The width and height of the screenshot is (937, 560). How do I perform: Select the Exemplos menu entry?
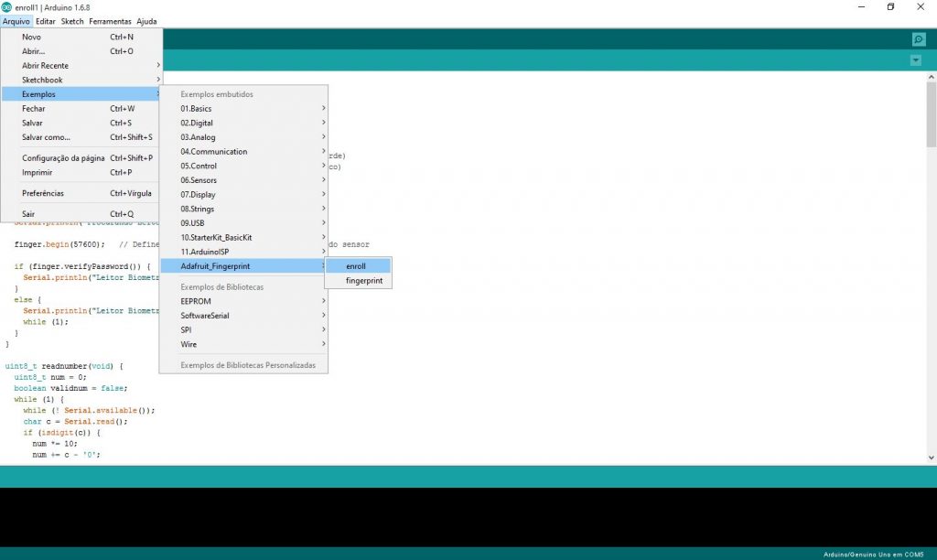(x=81, y=94)
